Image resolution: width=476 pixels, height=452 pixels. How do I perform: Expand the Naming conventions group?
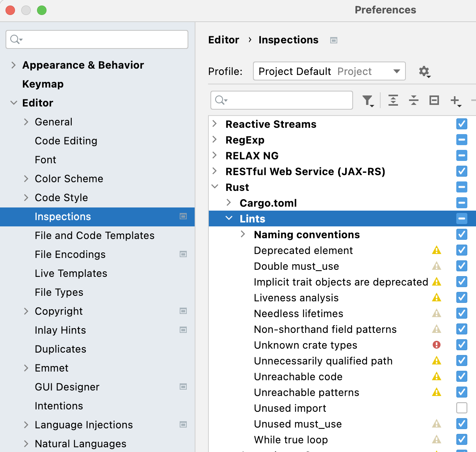coord(243,234)
